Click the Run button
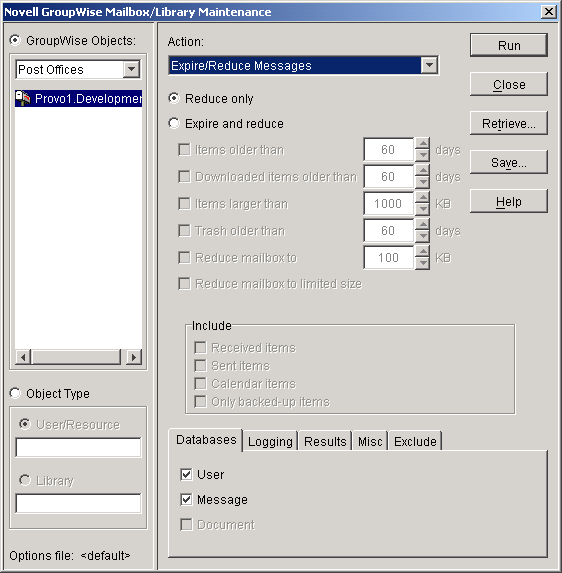 tap(509, 45)
